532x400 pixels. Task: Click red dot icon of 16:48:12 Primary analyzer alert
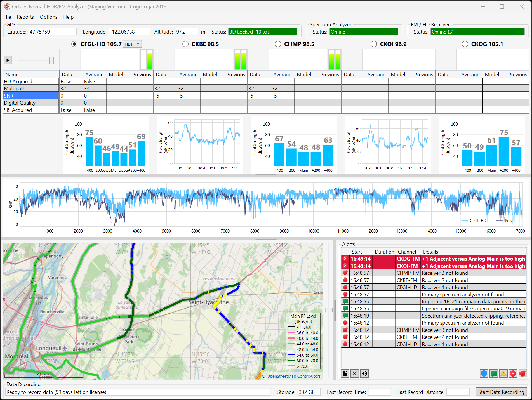click(345, 323)
